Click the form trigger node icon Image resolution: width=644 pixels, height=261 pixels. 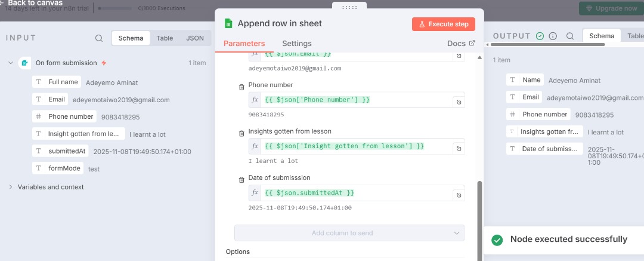pyautogui.click(x=24, y=63)
